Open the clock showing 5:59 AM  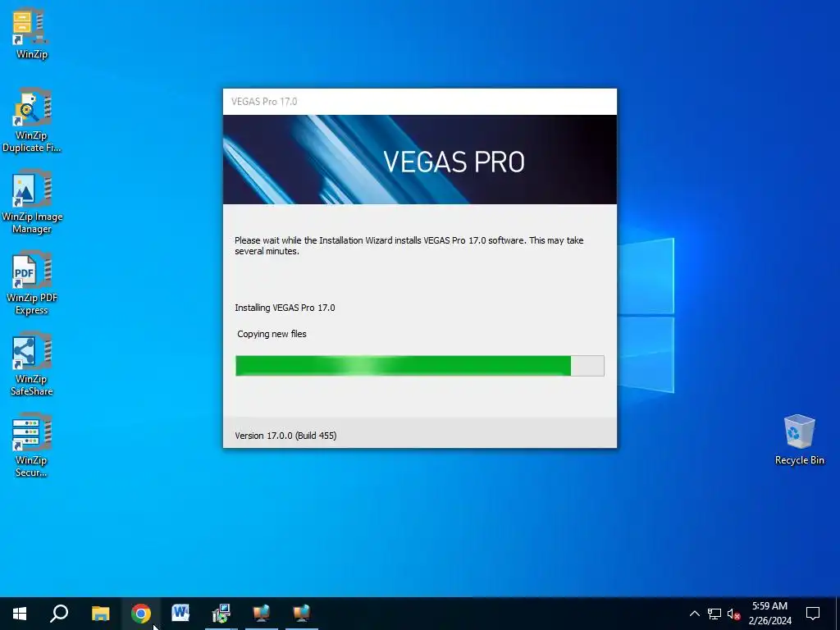(769, 614)
